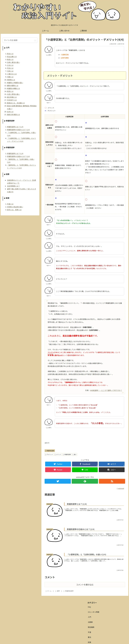Open 議院内閣制とは in the sidebar
Screen dimensions: 129x644
pos(13,86)
